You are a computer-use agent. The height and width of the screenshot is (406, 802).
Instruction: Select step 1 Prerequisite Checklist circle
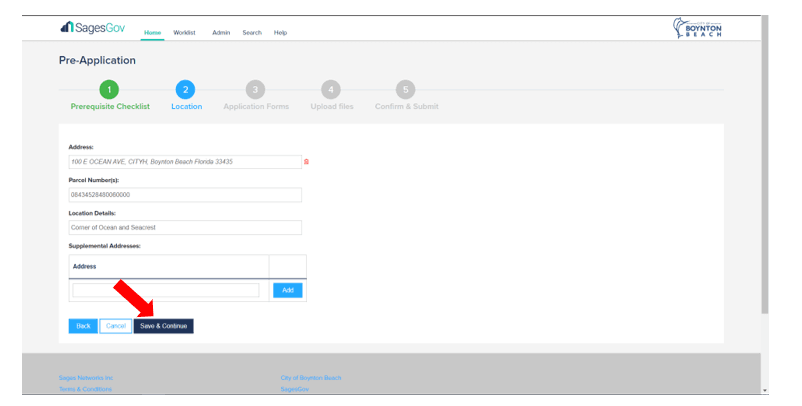pyautogui.click(x=110, y=90)
